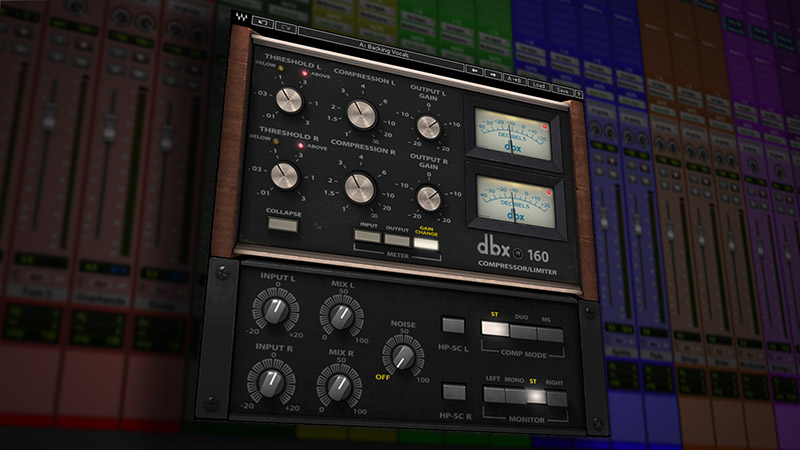
Task: Click the Threshold L Above red LED
Action: coord(305,74)
